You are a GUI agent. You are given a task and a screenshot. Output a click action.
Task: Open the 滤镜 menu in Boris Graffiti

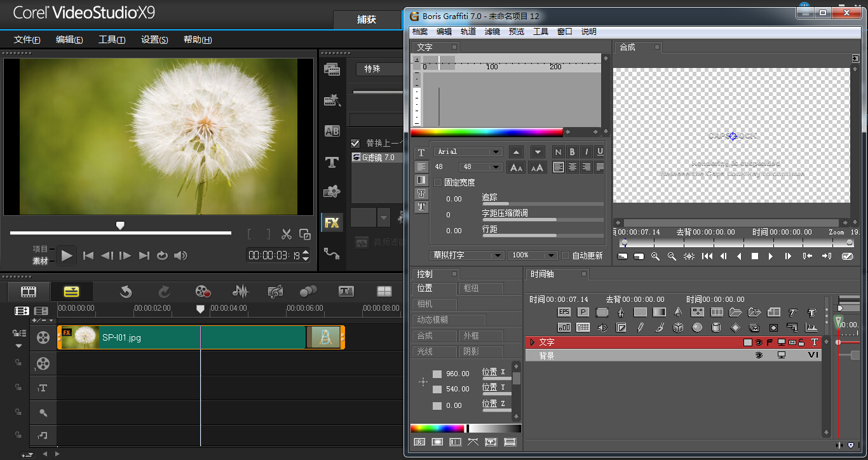click(x=492, y=32)
